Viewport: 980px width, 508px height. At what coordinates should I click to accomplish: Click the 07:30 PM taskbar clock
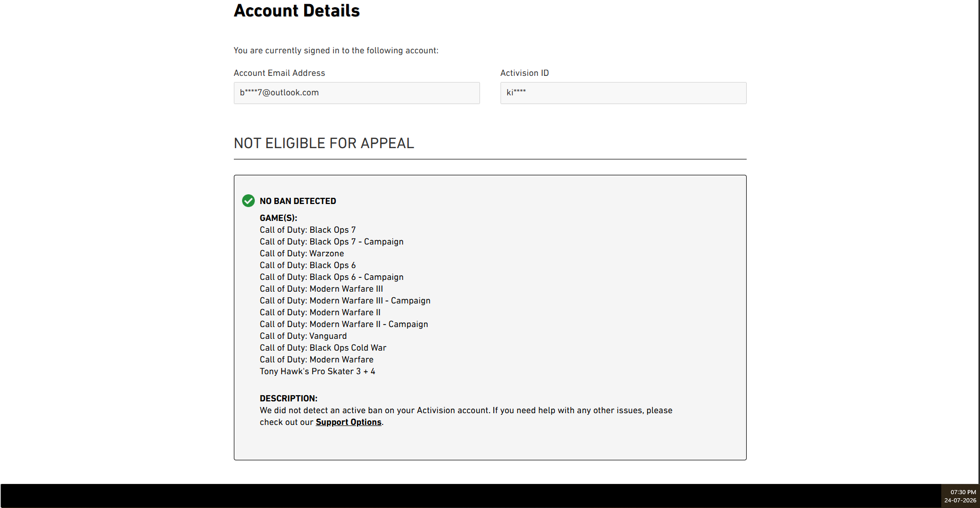tap(963, 492)
